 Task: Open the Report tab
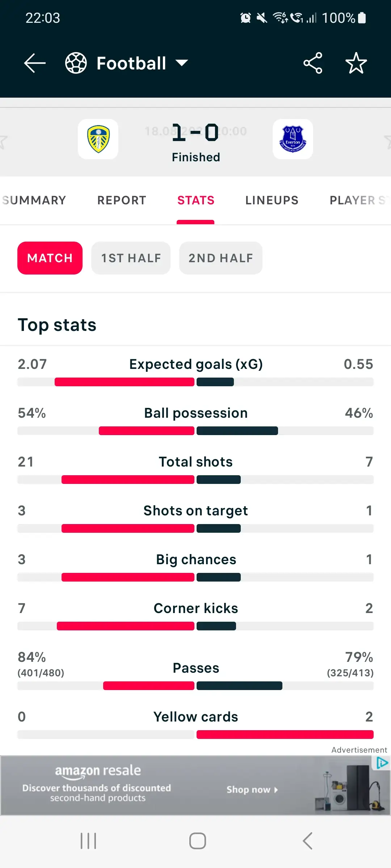click(x=122, y=200)
